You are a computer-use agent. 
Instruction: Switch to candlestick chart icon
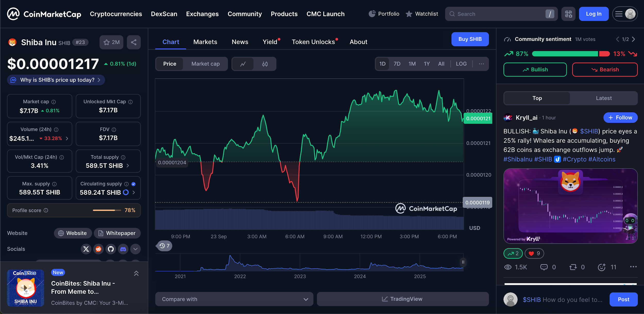[x=265, y=64]
